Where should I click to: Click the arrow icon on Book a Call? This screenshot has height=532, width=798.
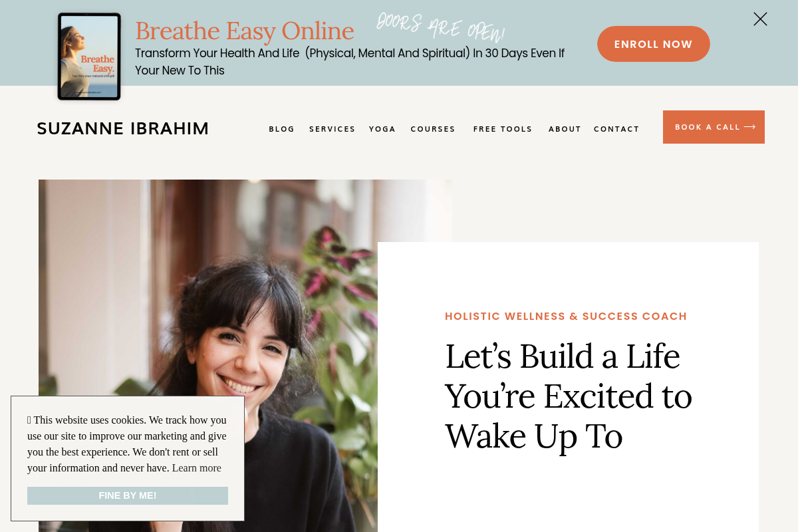point(749,127)
